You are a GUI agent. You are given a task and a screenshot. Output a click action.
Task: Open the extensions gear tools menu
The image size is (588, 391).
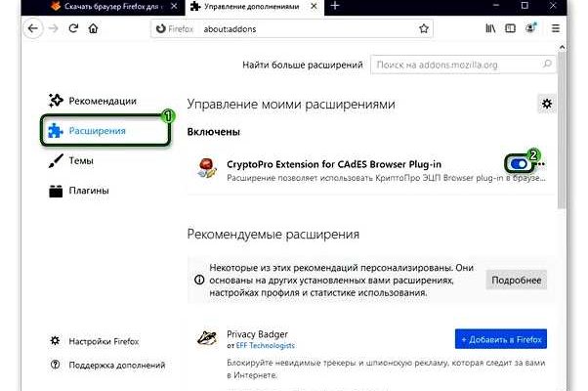(x=547, y=104)
